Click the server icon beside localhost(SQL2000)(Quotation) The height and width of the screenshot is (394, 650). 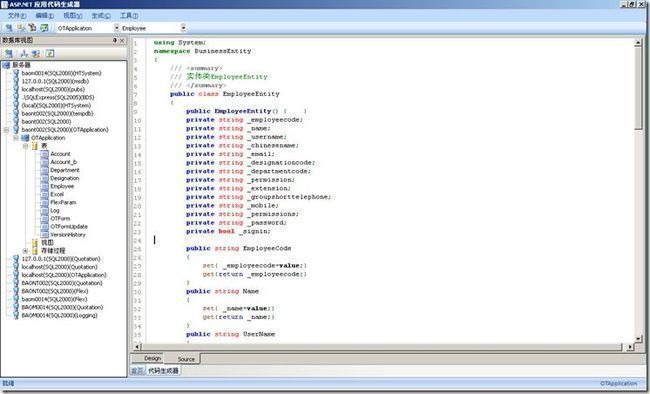(x=16, y=267)
